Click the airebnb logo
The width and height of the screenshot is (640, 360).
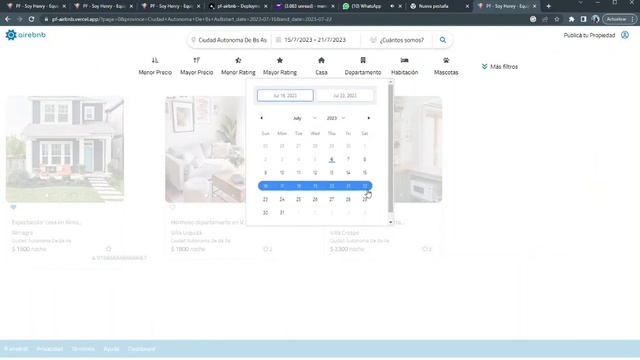tap(26, 35)
